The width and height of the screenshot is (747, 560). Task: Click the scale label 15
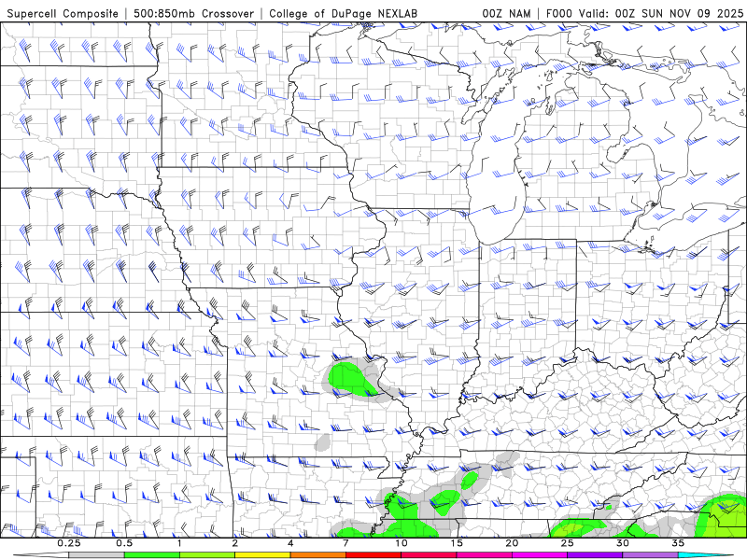pyautogui.click(x=457, y=543)
